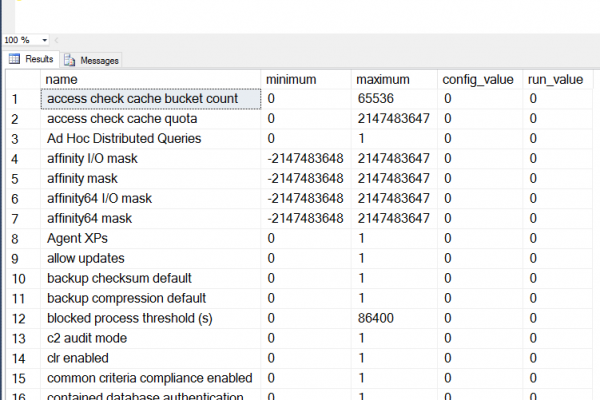Select 'affinity I/O mask' name cell
Viewport: 600px width, 400px height.
(x=151, y=158)
